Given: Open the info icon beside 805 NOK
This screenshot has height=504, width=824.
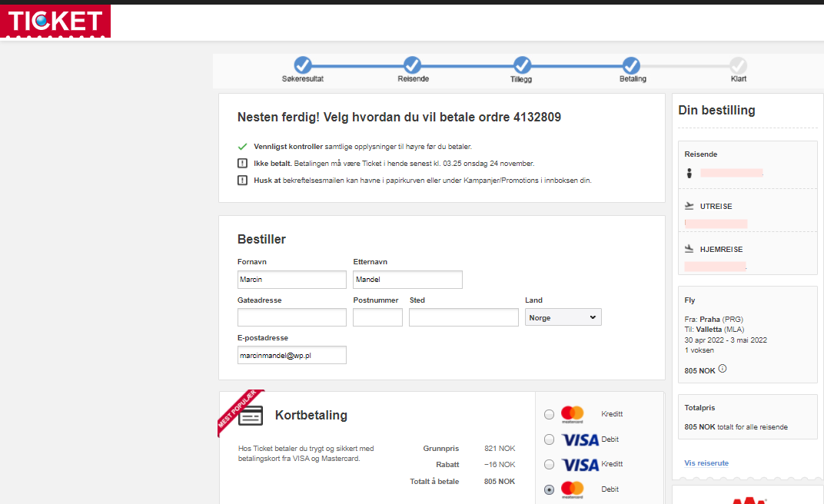Looking at the screenshot, I should tap(723, 369).
